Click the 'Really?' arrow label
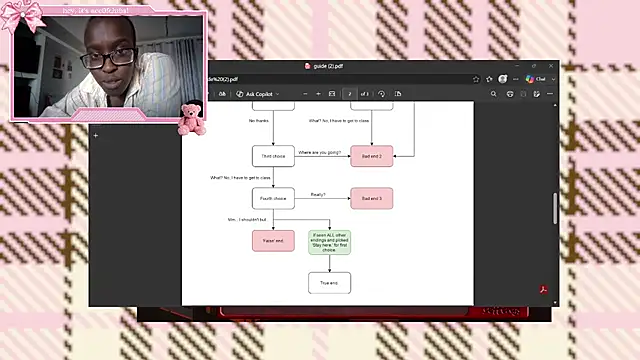This screenshot has width=640, height=360. 318,195
